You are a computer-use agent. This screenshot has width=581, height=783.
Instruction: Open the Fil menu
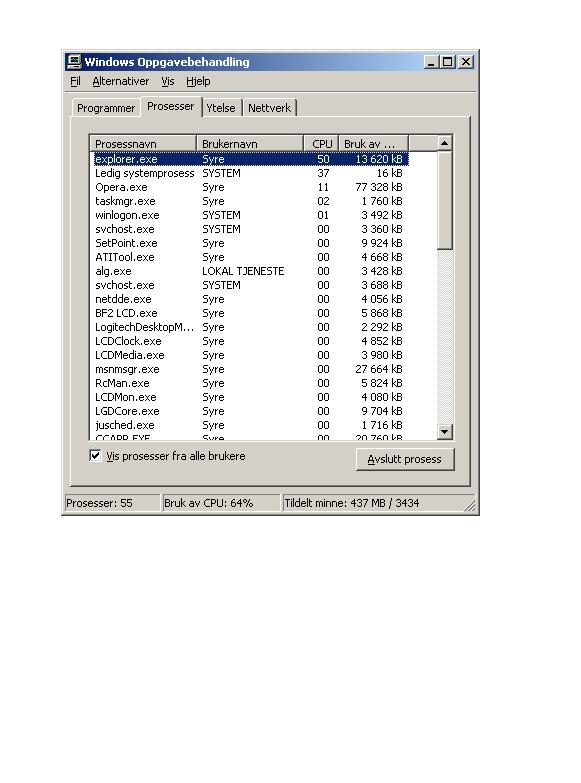pos(75,81)
